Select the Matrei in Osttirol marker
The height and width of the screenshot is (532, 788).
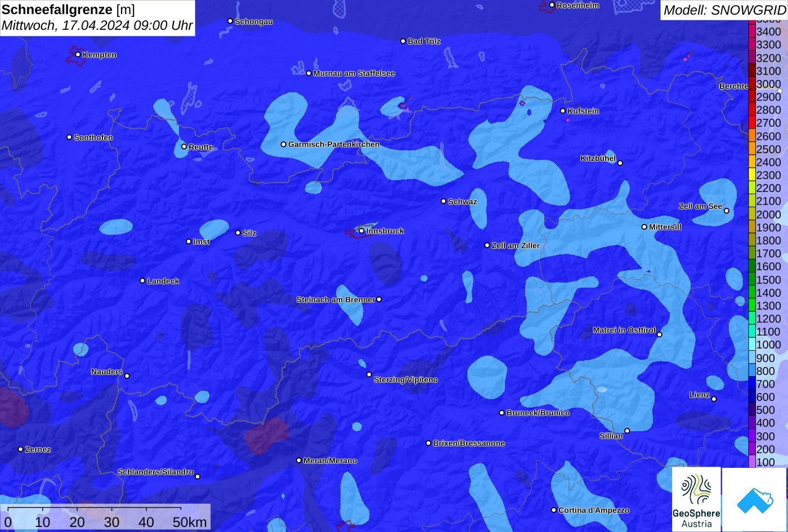coord(660,334)
